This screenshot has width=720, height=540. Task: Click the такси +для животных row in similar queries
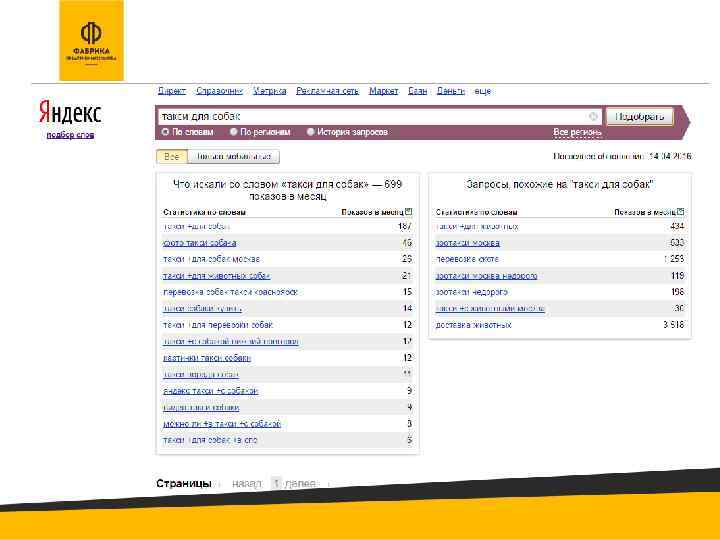[560, 226]
